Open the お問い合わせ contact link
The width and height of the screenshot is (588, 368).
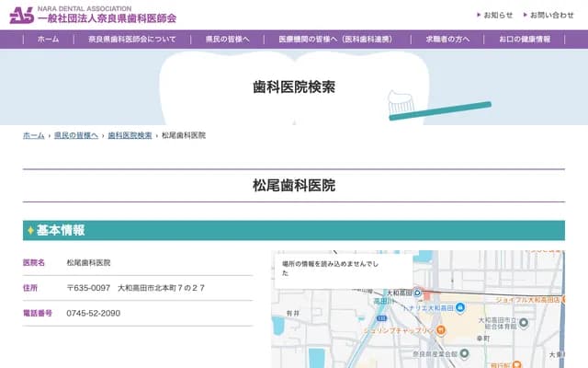(551, 15)
